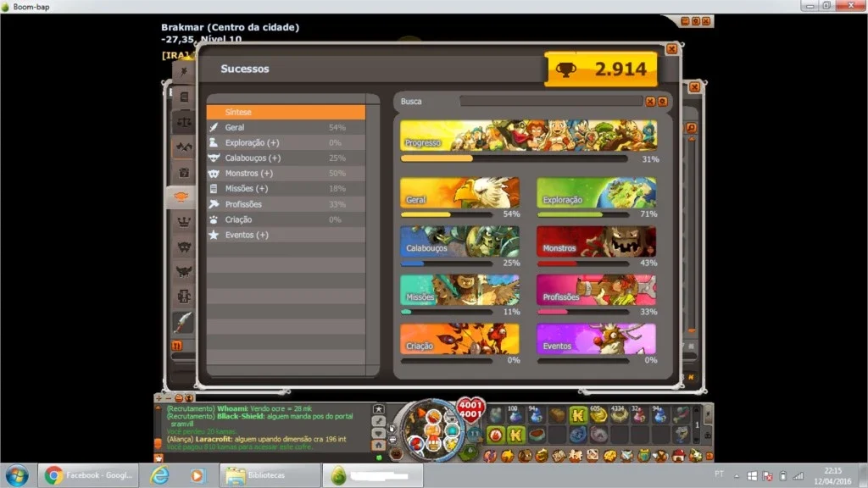Click the Exploração 71% progress bar
The height and width of the screenshot is (488, 868).
pos(583,214)
